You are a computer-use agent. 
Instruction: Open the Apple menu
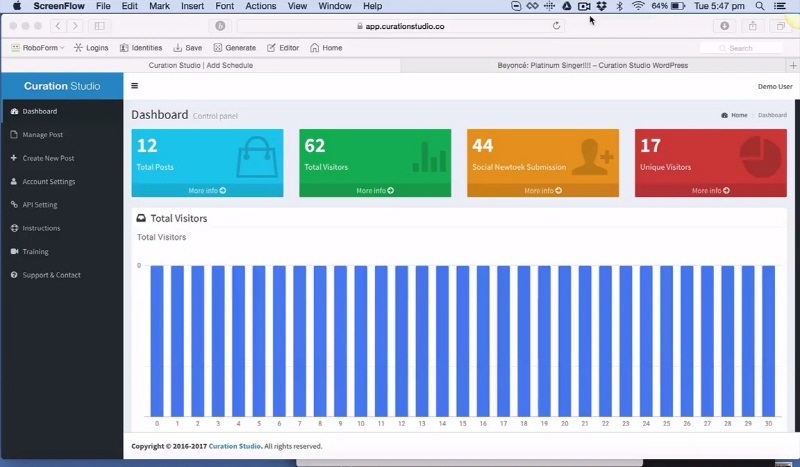coord(17,6)
